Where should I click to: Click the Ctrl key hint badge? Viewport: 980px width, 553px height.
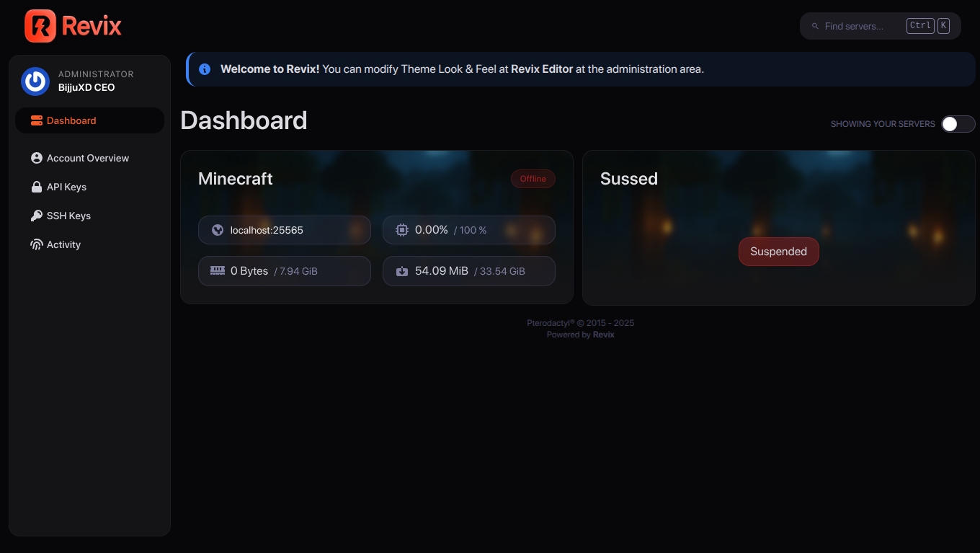[920, 26]
